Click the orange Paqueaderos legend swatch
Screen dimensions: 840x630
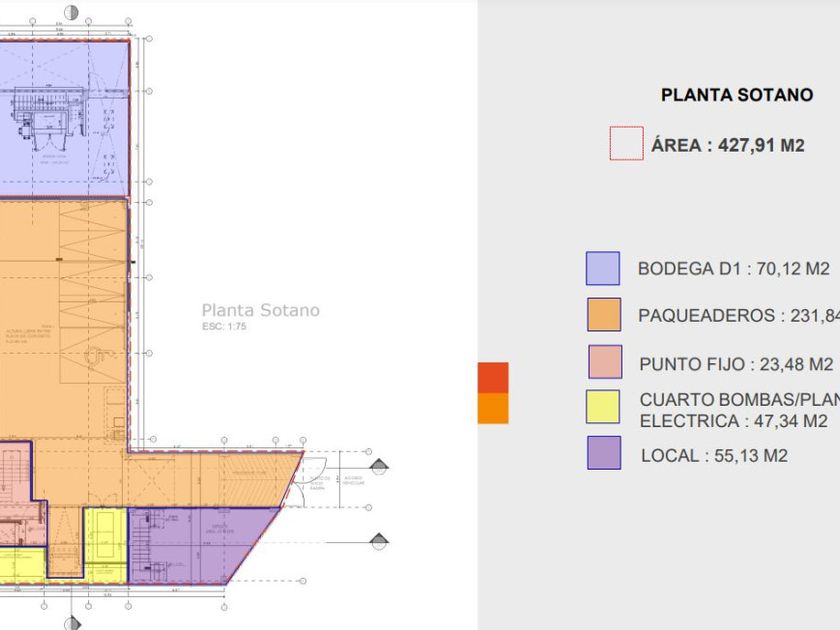click(604, 314)
